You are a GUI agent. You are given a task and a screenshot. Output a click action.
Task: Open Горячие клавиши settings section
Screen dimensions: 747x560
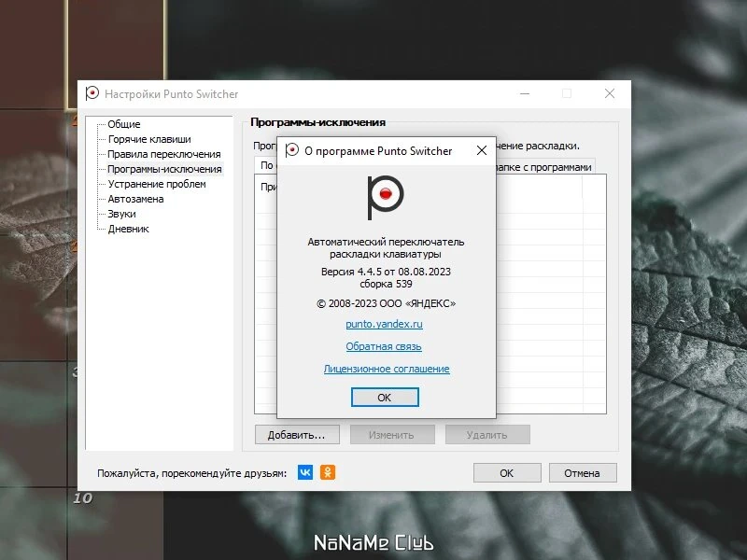coord(149,139)
